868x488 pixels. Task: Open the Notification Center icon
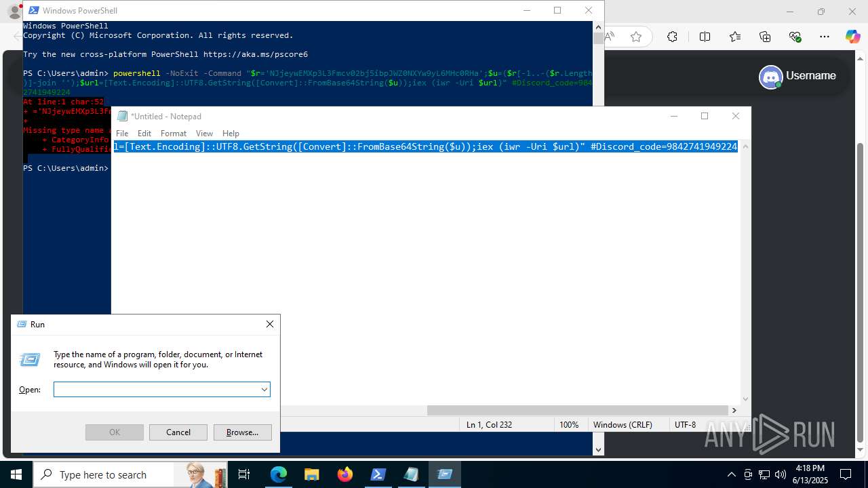point(846,474)
